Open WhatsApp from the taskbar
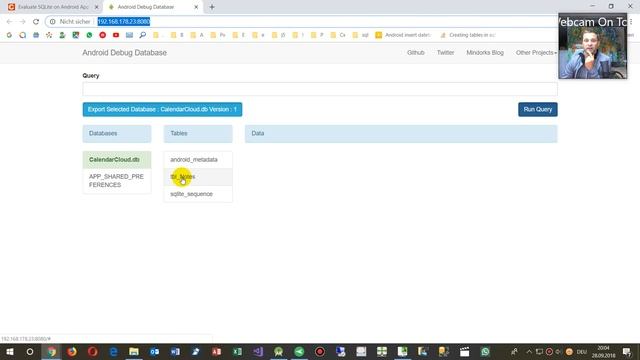Image resolution: width=640 pixels, height=360 pixels. tap(485, 351)
